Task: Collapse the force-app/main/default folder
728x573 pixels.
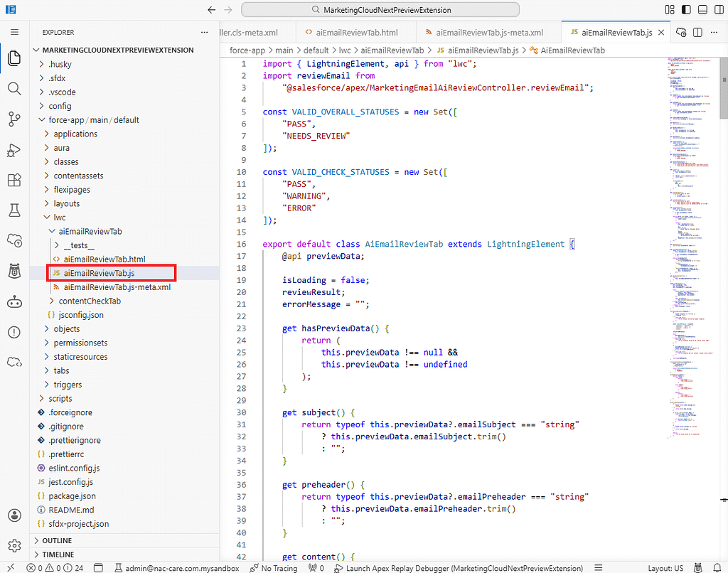Action: [93, 120]
